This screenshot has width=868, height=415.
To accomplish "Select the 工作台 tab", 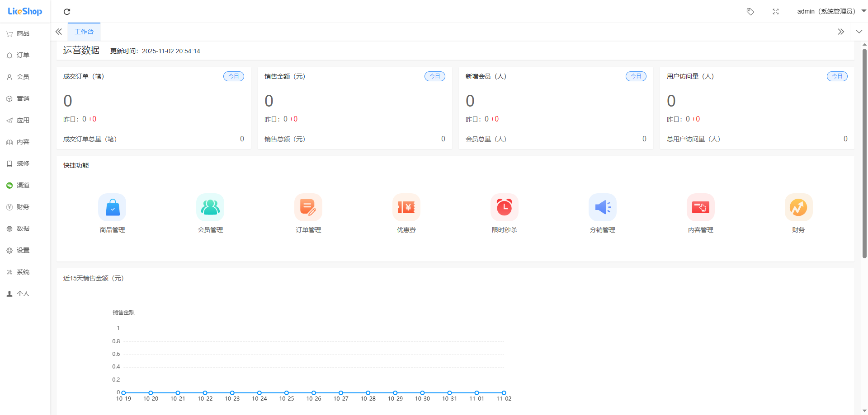I will click(84, 32).
